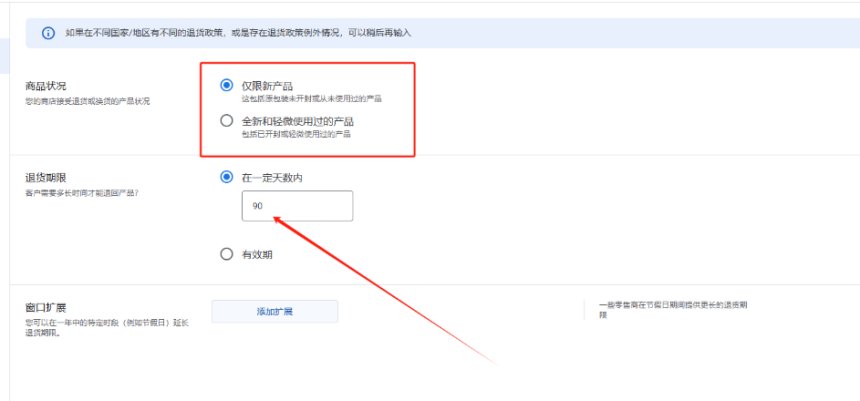Click the 仅限新产品 option title text
The width and height of the screenshot is (860, 401).
tap(267, 86)
